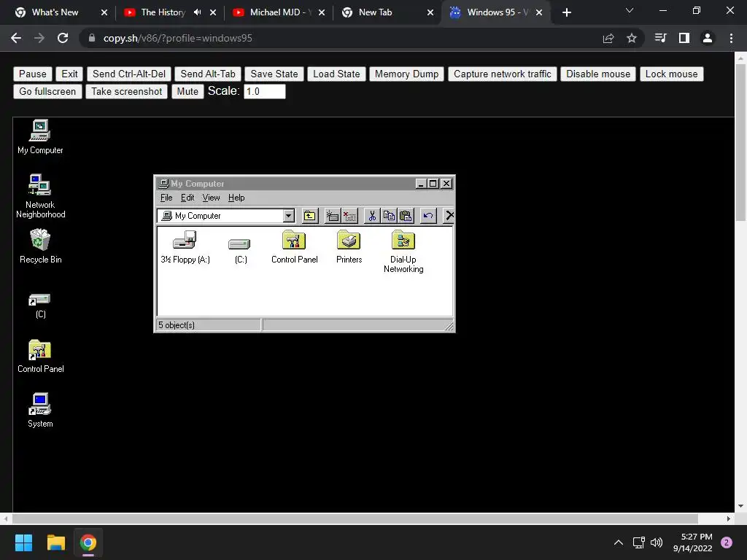Click the Disable mouse button
The width and height of the screenshot is (747, 560).
tap(598, 74)
